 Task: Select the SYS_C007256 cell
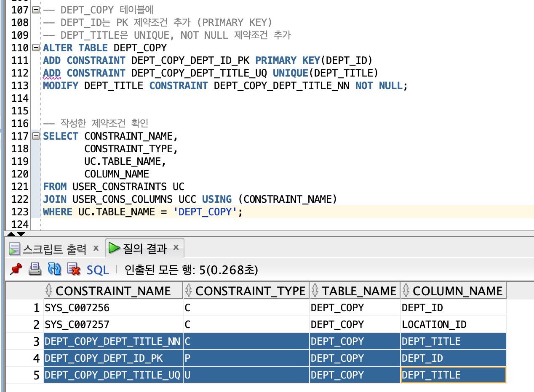[113, 308]
